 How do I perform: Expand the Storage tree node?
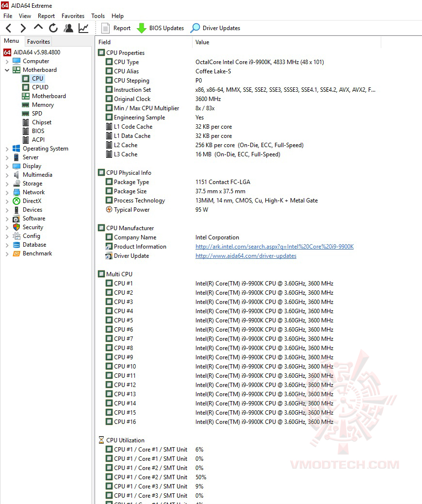click(7, 184)
